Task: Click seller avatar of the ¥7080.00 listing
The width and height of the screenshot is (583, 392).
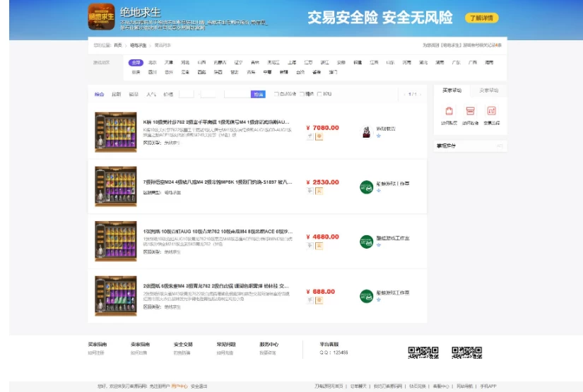Action: [366, 132]
